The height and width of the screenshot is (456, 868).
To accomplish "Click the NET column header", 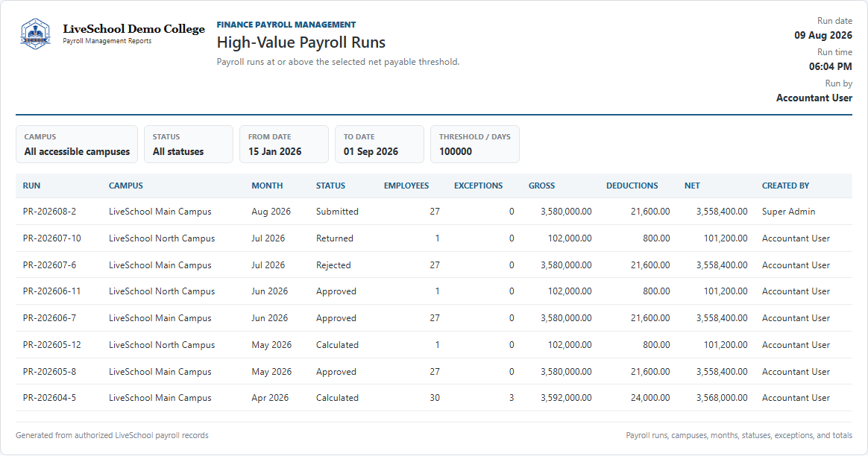I will (692, 186).
